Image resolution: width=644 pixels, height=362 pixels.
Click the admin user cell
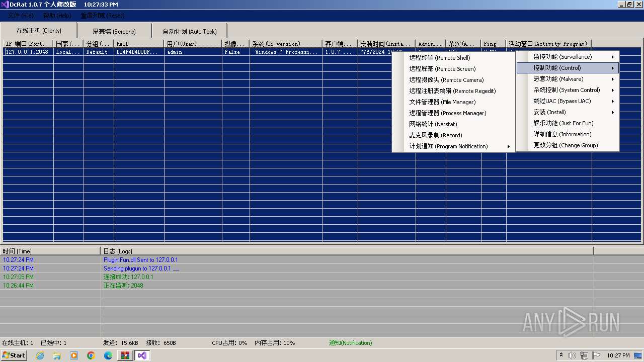click(x=193, y=52)
